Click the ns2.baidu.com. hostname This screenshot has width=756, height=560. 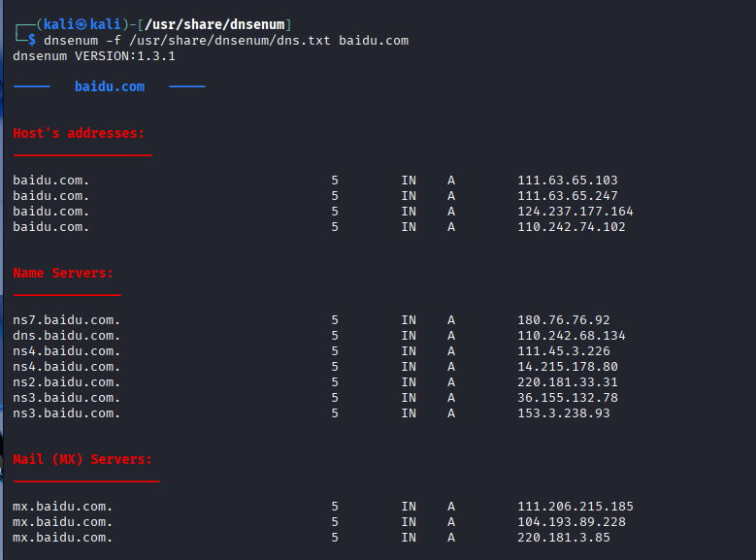pos(67,382)
